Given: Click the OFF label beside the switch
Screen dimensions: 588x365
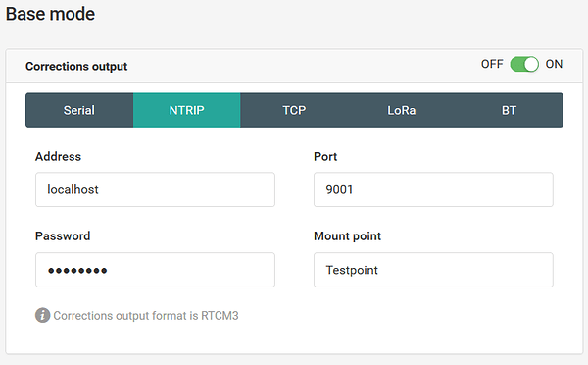Looking at the screenshot, I should [492, 64].
